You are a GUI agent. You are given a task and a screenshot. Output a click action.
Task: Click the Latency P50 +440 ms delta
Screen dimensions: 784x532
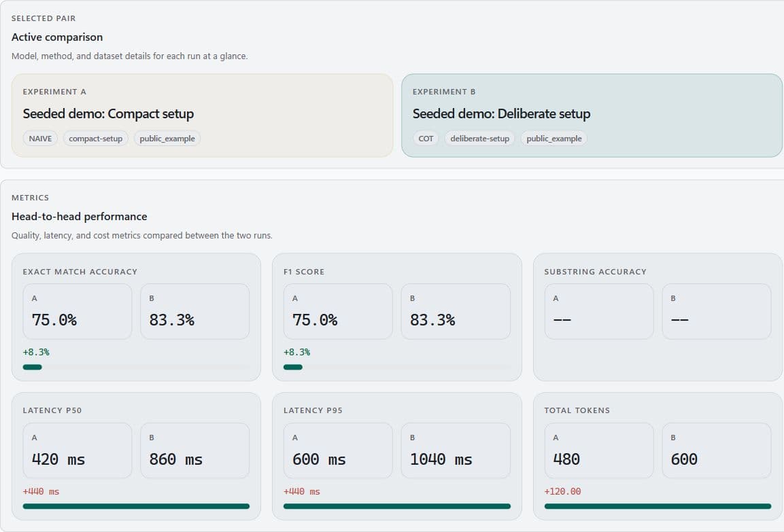pos(41,491)
